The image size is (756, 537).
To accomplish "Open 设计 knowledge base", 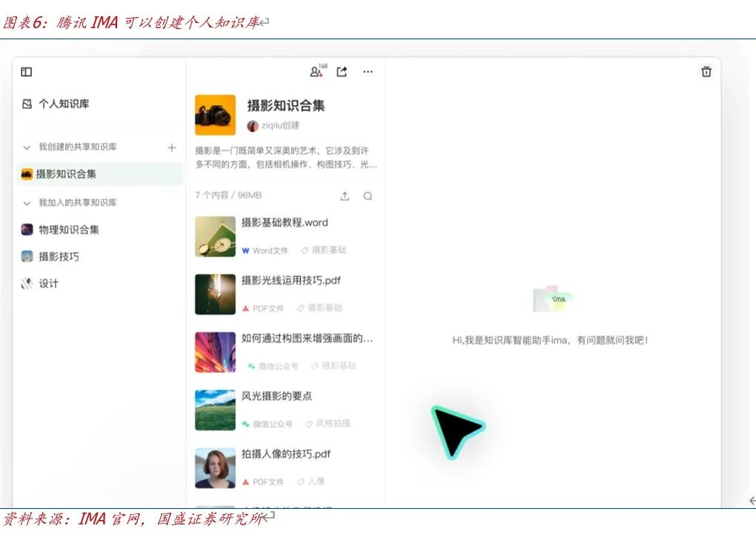I will pos(48,284).
